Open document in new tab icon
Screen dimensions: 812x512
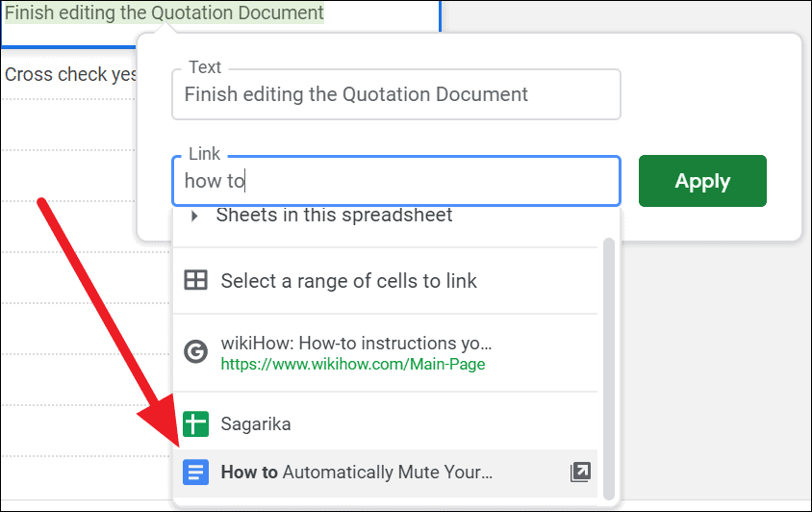[580, 473]
